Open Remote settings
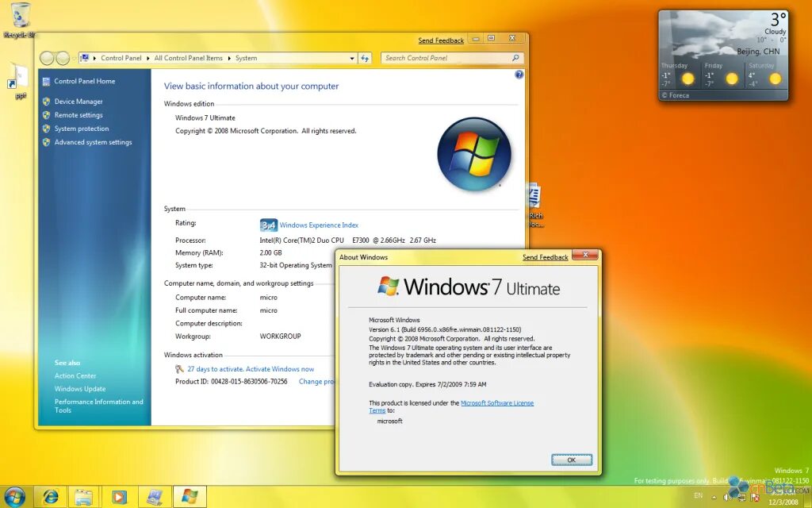This screenshot has height=508, width=812. tap(79, 115)
